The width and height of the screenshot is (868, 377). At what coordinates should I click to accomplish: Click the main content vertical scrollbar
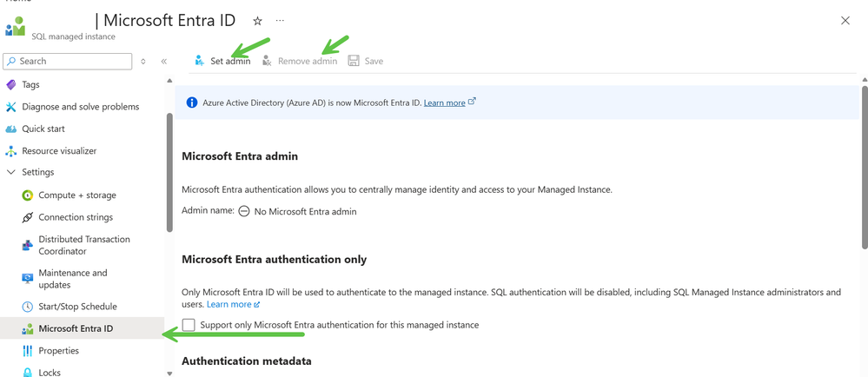click(865, 166)
